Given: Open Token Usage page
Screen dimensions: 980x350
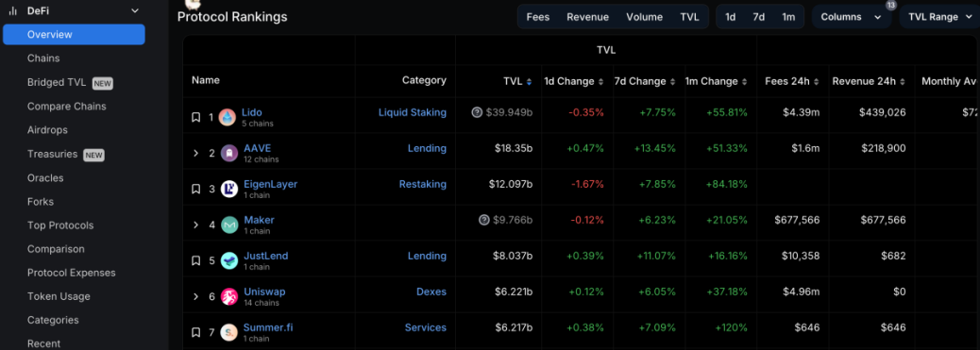Looking at the screenshot, I should 59,296.
